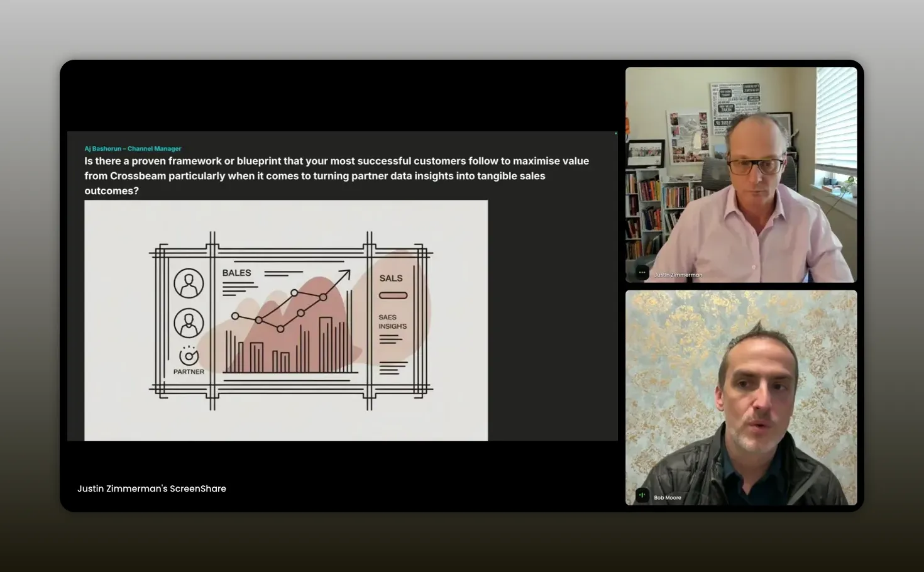Expand the shared slide to full screen
924x572 pixels.
341,286
